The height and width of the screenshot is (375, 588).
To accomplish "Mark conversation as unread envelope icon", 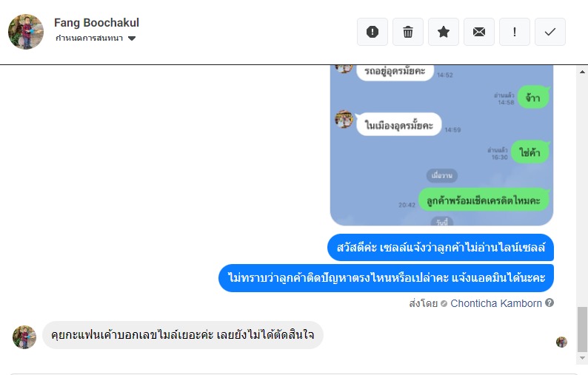I will pos(479,32).
